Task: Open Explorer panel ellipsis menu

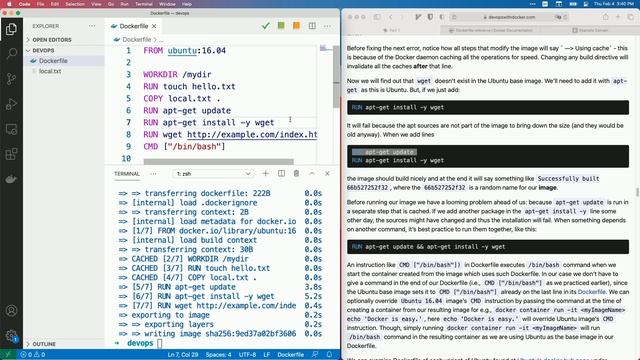Action: pyautogui.click(x=92, y=26)
